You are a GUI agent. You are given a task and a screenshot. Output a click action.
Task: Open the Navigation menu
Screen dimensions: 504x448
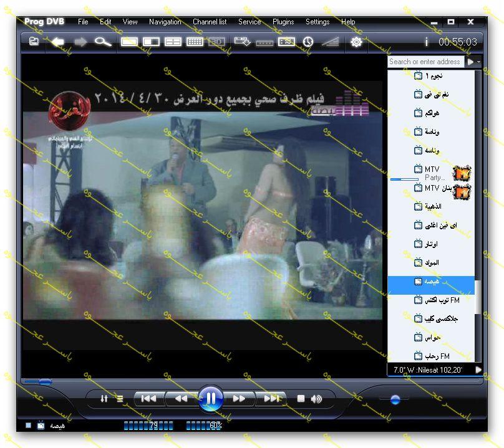165,22
